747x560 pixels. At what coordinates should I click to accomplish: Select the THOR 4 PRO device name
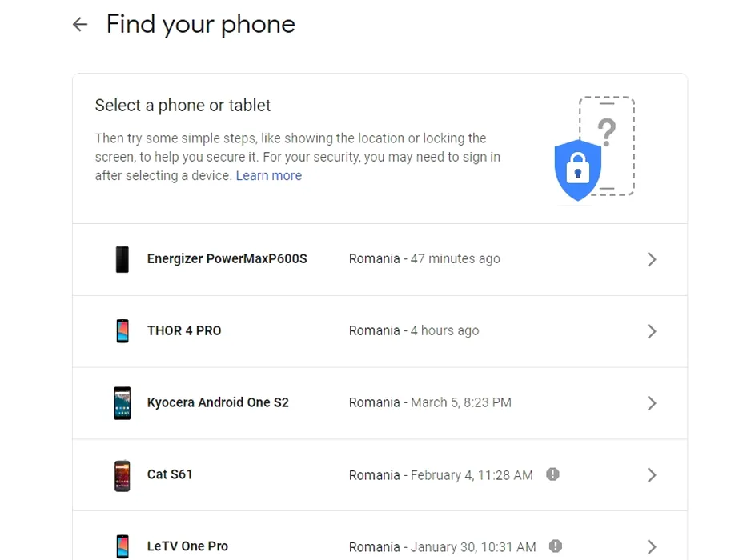point(184,330)
